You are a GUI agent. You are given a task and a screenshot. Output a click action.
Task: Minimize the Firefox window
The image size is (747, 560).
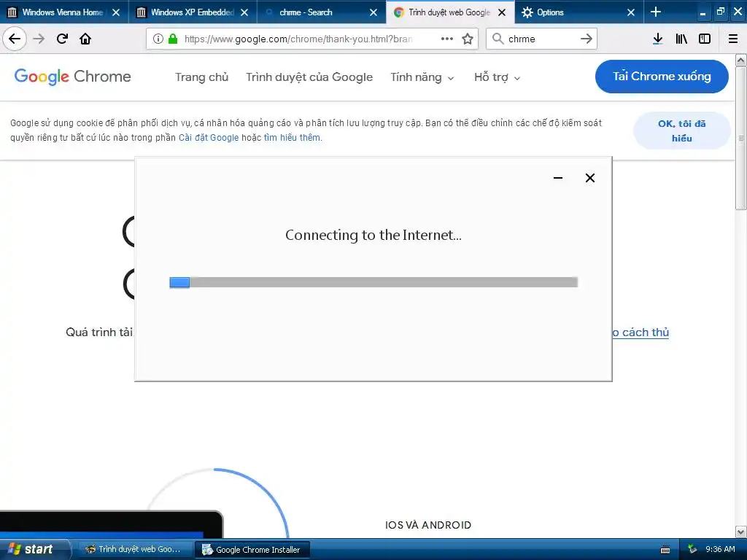(x=703, y=12)
